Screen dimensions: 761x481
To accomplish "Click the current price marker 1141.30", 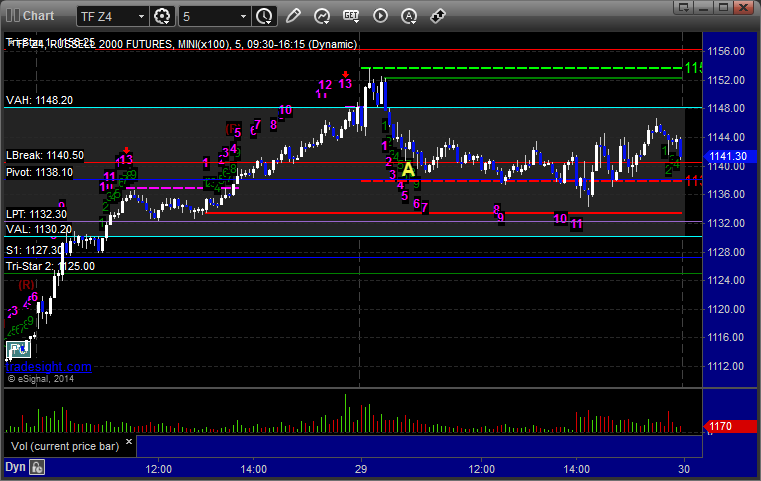I will pyautogui.click(x=728, y=156).
